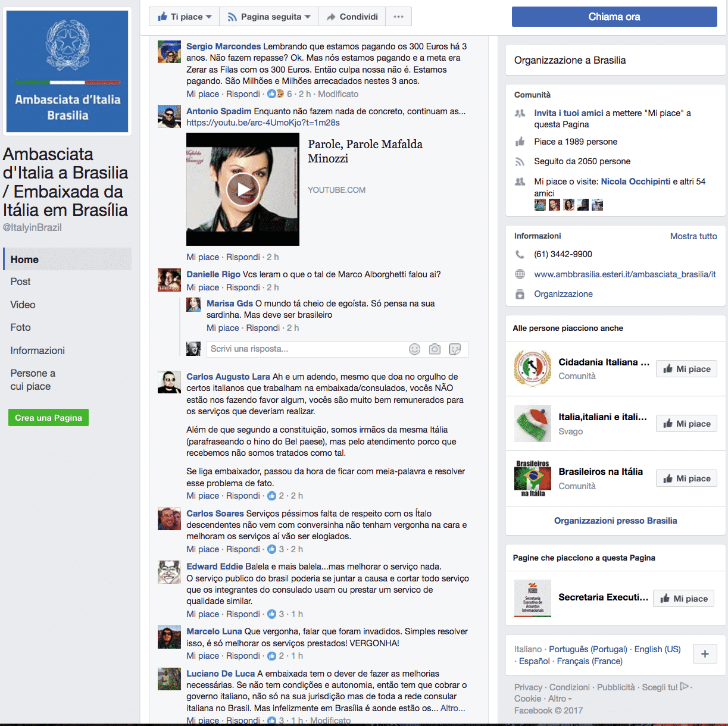Screen dimensions: 728x726
Task: Click the phone icon beside (61) 3442-9900
Action: pyautogui.click(x=520, y=254)
